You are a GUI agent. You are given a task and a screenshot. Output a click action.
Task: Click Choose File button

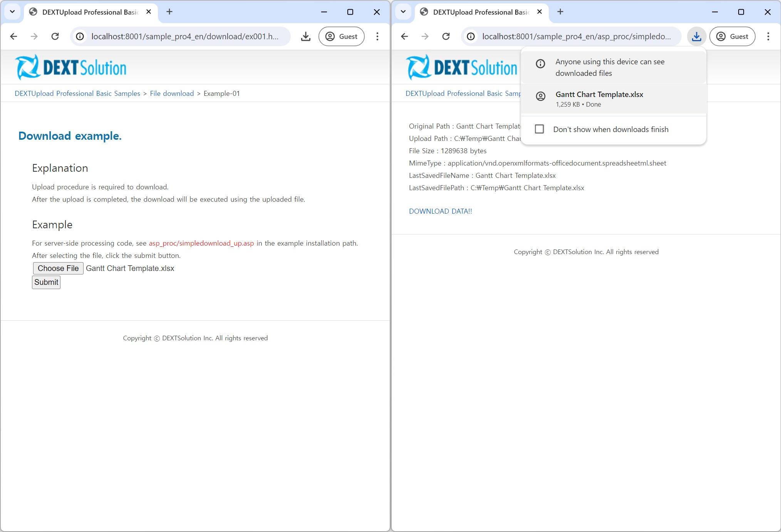click(x=58, y=268)
